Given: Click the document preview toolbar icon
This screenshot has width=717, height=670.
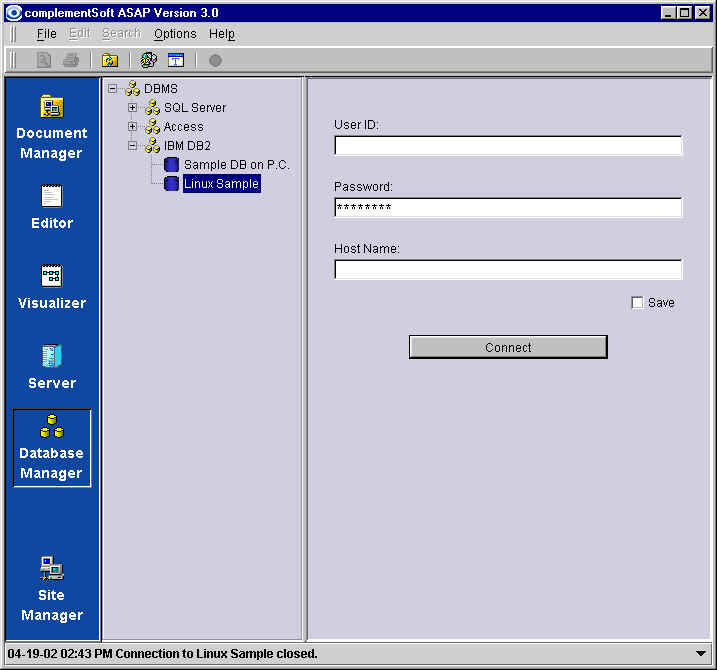Looking at the screenshot, I should coord(43,60).
